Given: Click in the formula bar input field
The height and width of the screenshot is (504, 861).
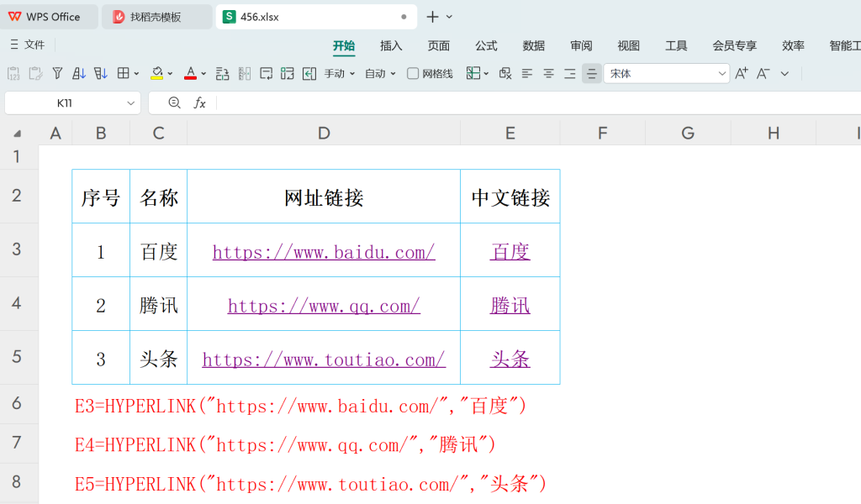Looking at the screenshot, I should tap(538, 102).
